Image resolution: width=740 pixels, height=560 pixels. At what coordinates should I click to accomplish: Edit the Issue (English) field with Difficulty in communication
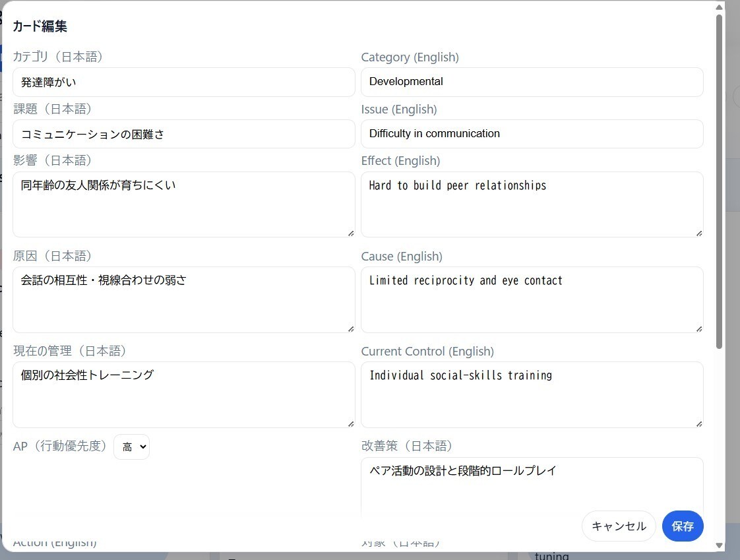pyautogui.click(x=532, y=134)
